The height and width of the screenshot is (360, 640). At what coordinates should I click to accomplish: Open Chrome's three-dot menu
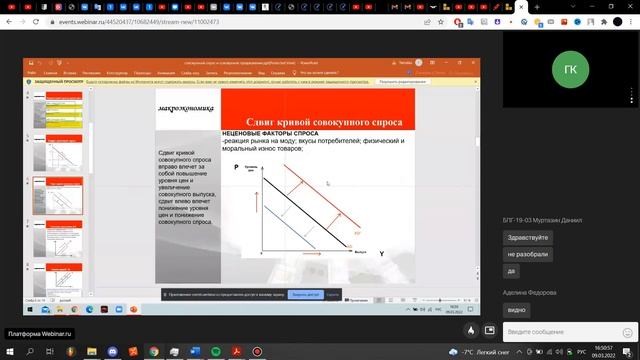[x=631, y=22]
